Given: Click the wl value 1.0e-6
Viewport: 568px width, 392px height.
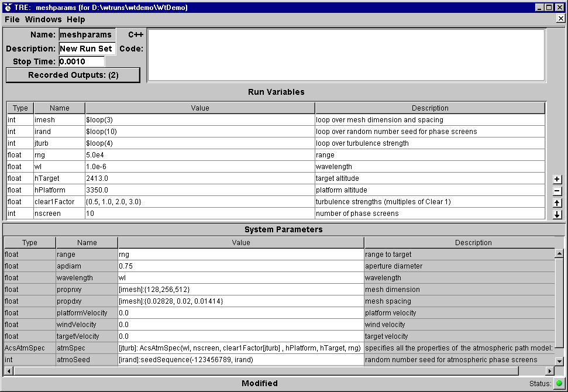Looking at the screenshot, I should (200, 167).
